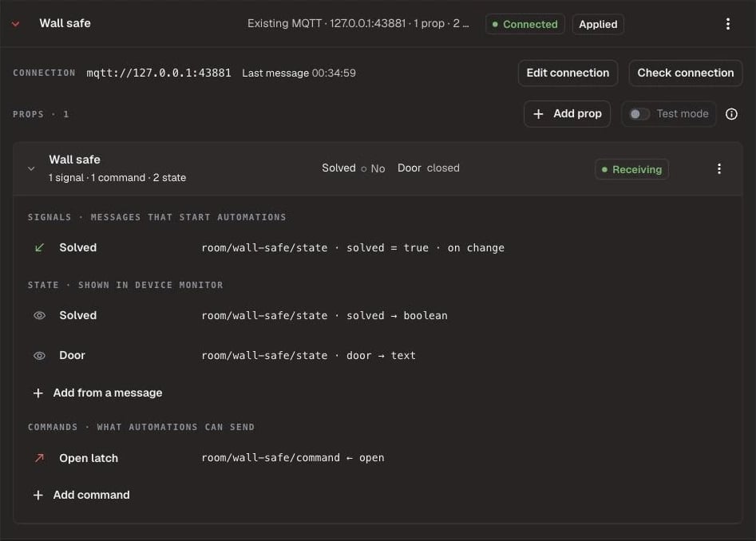Click eye icon for Solved state
The width and height of the screenshot is (756, 541).
(40, 315)
